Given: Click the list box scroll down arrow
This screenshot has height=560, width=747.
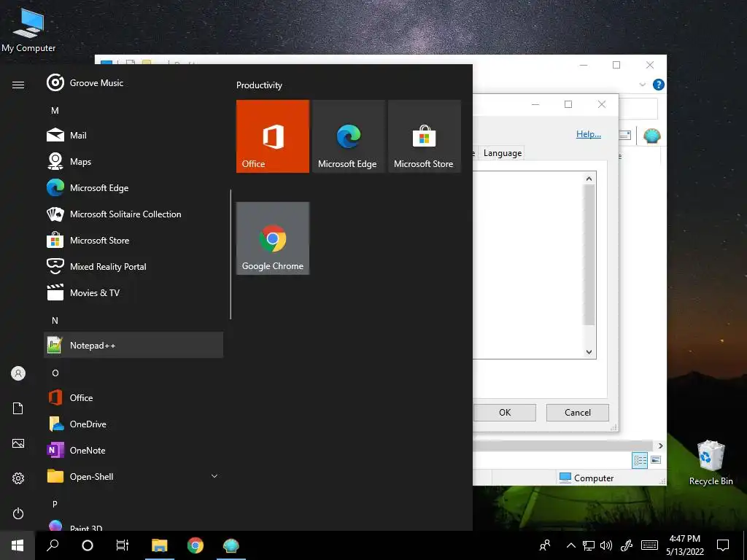Looking at the screenshot, I should pyautogui.click(x=589, y=352).
